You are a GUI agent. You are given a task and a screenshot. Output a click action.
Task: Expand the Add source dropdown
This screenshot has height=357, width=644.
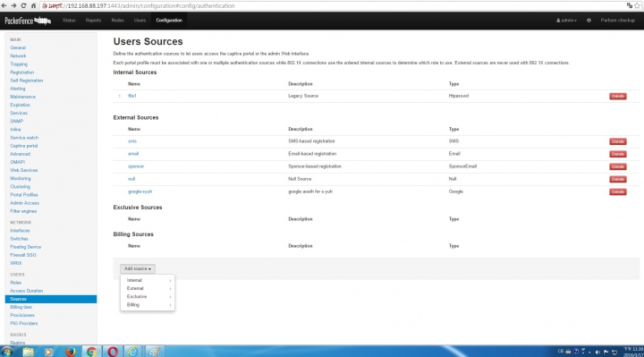click(x=138, y=268)
